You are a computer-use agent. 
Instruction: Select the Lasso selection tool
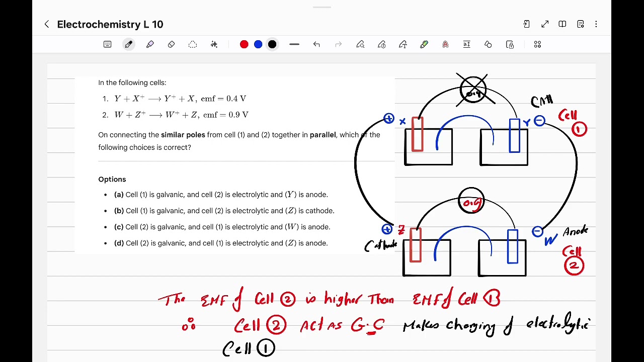pyautogui.click(x=193, y=45)
